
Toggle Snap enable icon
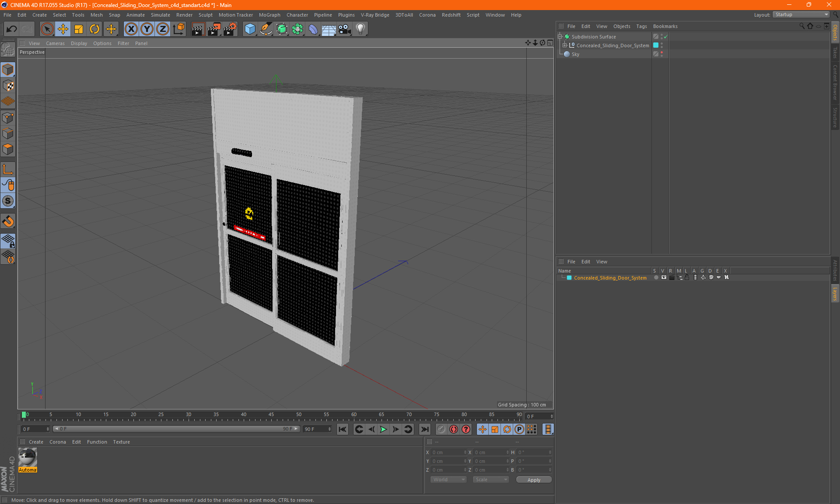(x=8, y=221)
